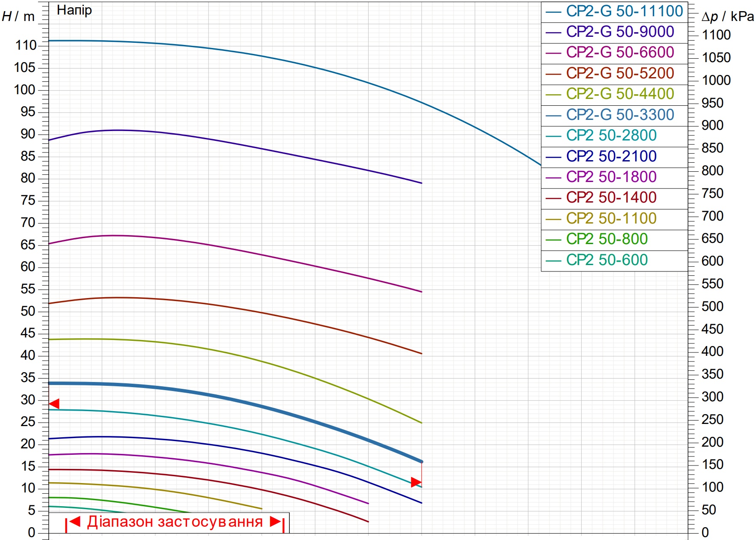Image resolution: width=756 pixels, height=540 pixels.
Task: Click the 110 tick on the H axis
Action: click(26, 45)
